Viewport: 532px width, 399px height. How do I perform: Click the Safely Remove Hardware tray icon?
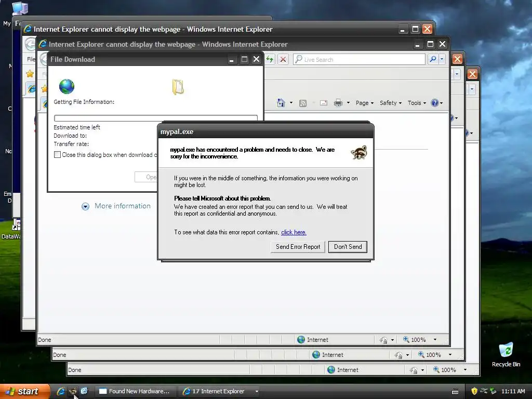tap(493, 391)
